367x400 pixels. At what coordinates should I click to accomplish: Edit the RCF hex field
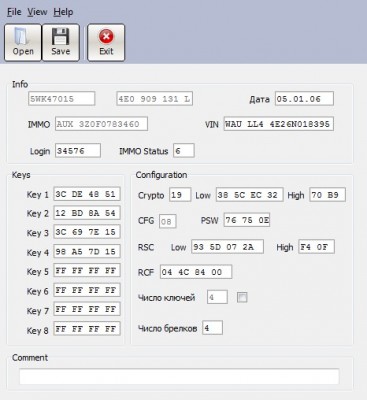pos(196,272)
